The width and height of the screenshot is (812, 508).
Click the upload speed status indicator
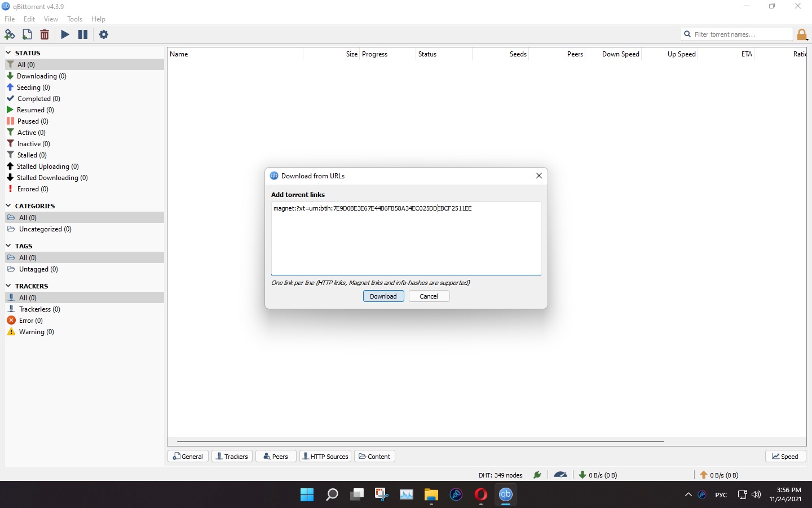coord(719,475)
